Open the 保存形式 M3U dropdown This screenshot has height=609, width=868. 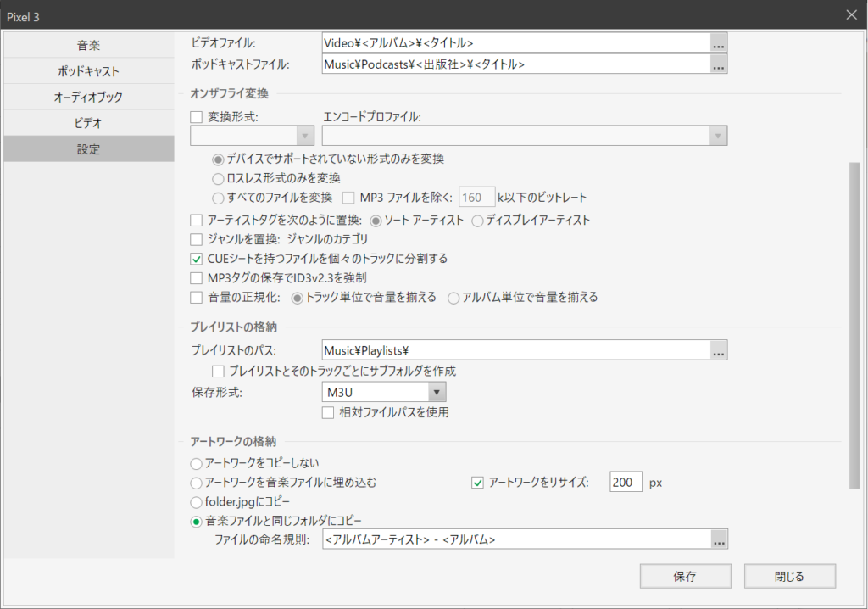[384, 393]
